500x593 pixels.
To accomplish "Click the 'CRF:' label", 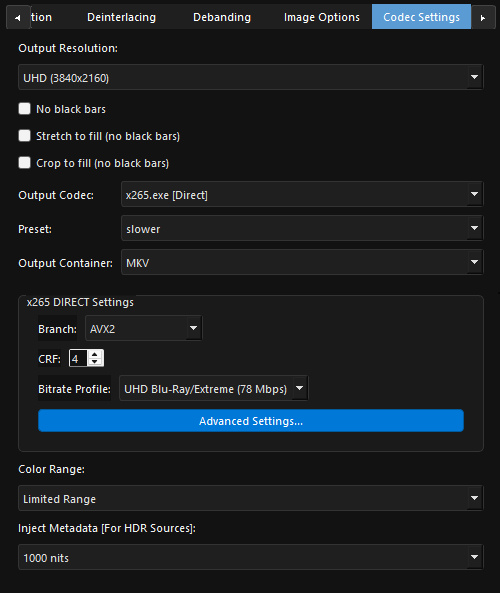I will coord(50,359).
